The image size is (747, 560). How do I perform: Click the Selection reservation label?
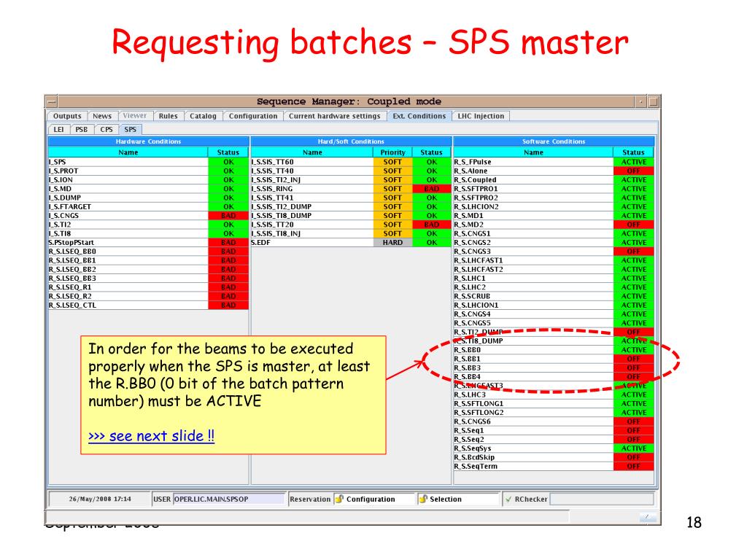(446, 499)
